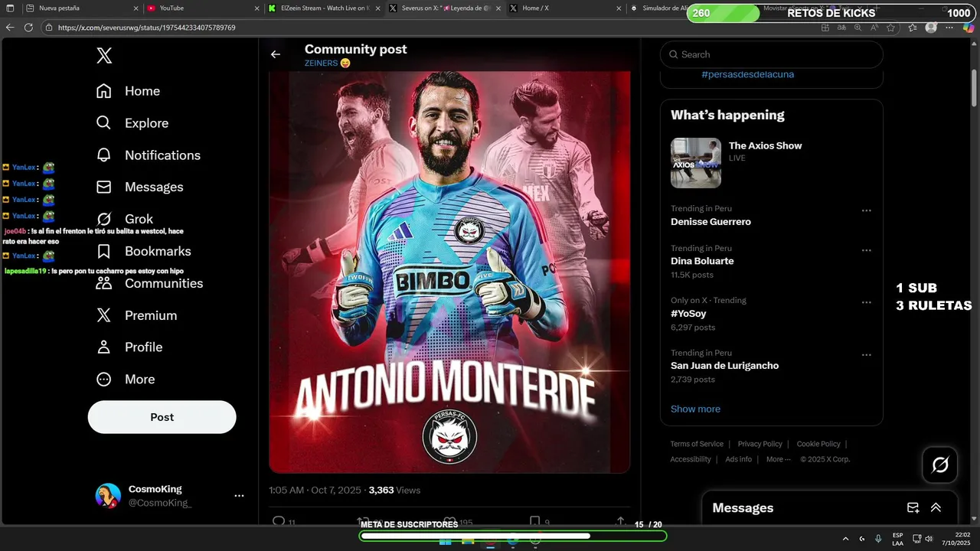Open Ads info footer link
This screenshot has height=551, width=980.
[739, 459]
